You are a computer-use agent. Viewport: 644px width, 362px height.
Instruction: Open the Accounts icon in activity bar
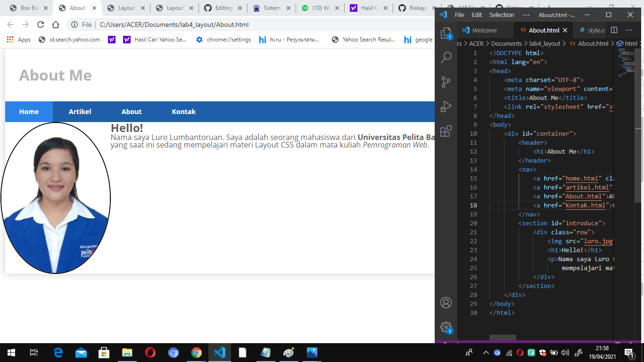[446, 303]
